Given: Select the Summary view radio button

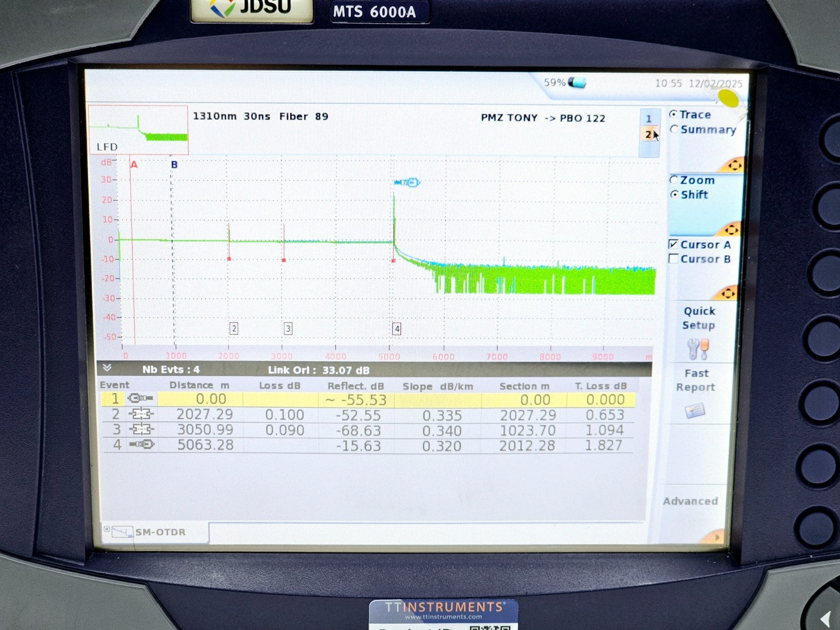Looking at the screenshot, I should (x=674, y=129).
